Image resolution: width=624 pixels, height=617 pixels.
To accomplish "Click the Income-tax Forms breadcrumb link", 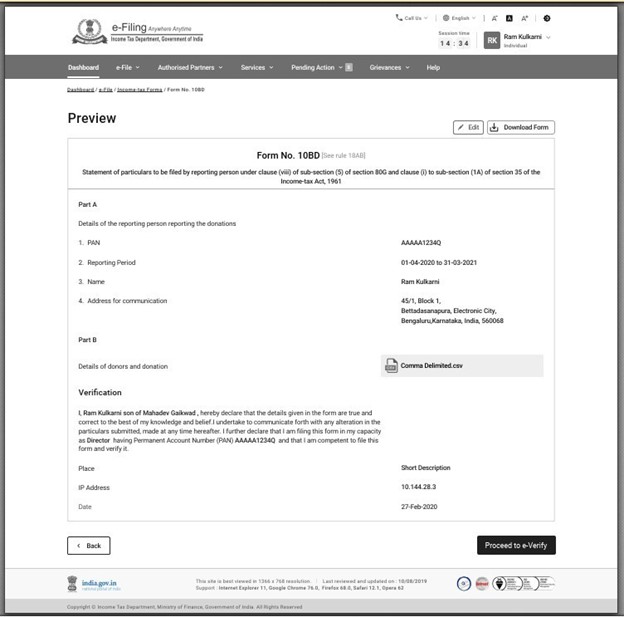I will [x=139, y=90].
